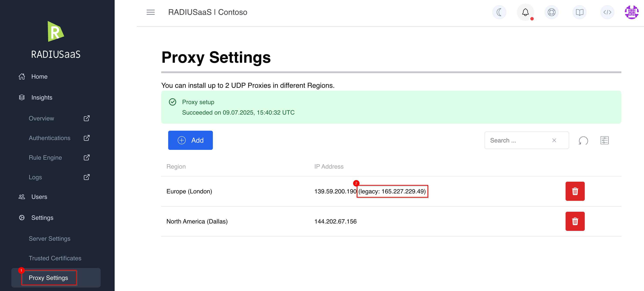Collapse sidebar with hamburger icon
This screenshot has height=291, width=644.
click(151, 12)
